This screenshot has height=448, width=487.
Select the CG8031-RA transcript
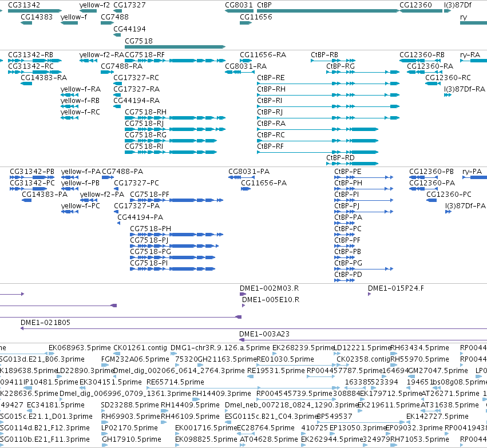pyautogui.click(x=240, y=72)
